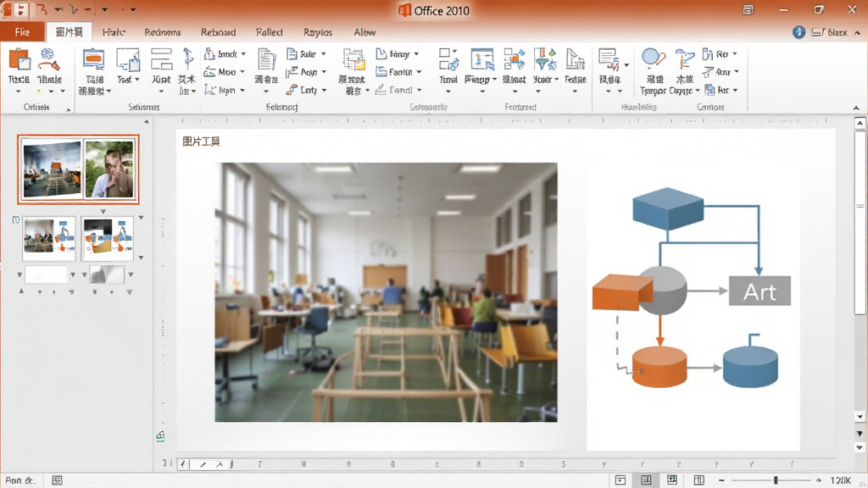Click the small grid icon in status bar
The width and height of the screenshot is (868, 488).
[57, 480]
